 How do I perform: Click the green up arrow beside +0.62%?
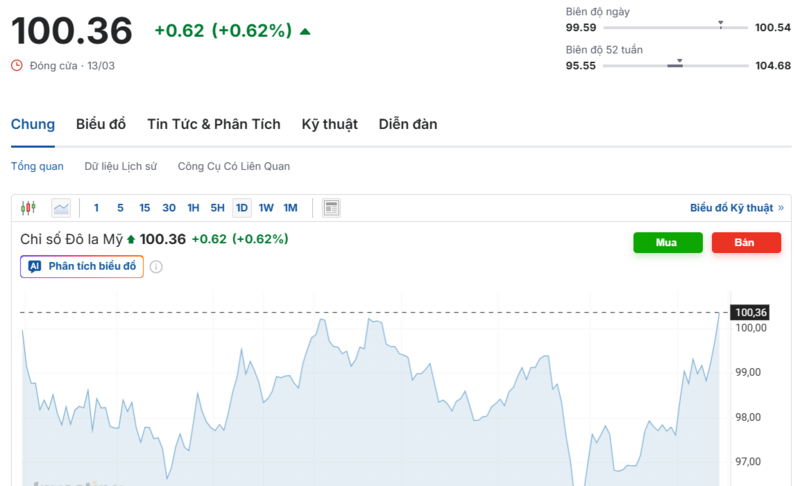click(x=305, y=31)
